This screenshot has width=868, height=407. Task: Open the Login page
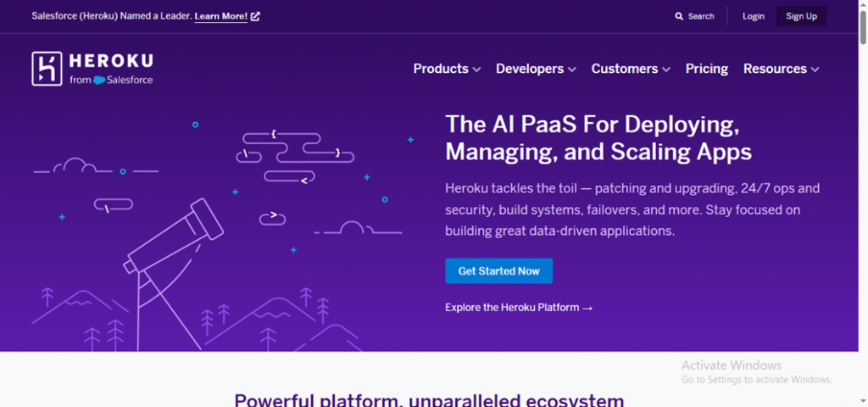coord(754,16)
